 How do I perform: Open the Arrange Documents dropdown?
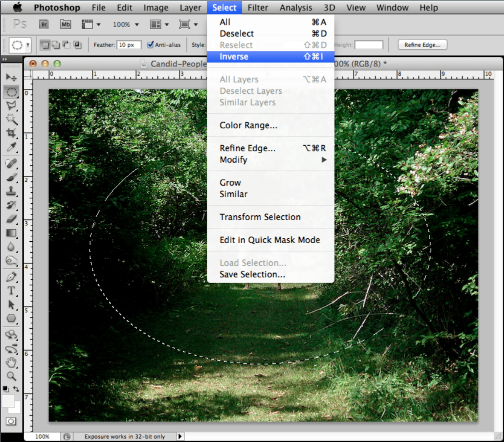[x=159, y=24]
